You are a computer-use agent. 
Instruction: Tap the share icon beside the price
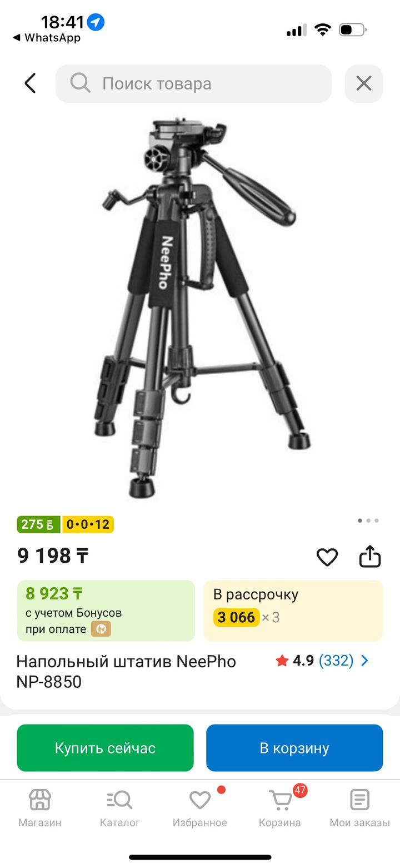click(369, 557)
